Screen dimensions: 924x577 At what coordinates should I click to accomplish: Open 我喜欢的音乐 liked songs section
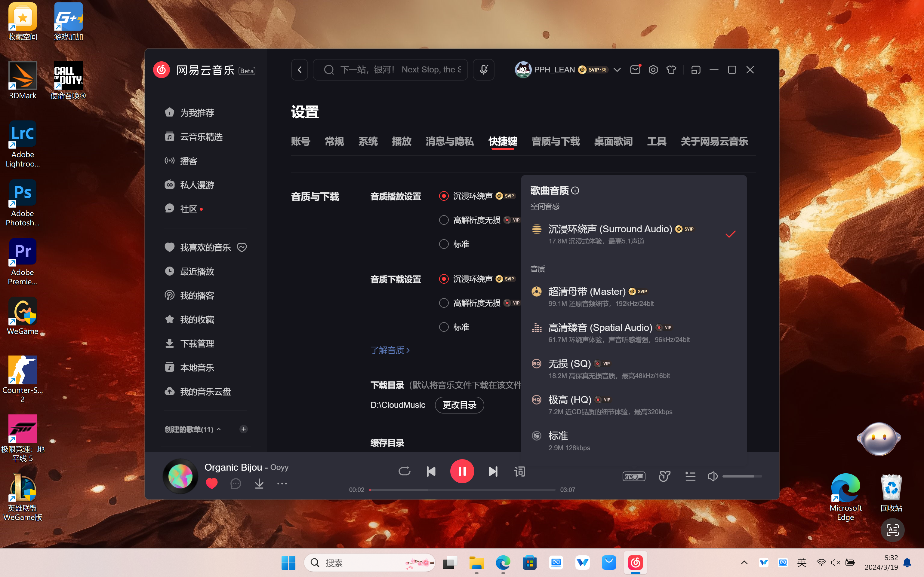coord(205,247)
